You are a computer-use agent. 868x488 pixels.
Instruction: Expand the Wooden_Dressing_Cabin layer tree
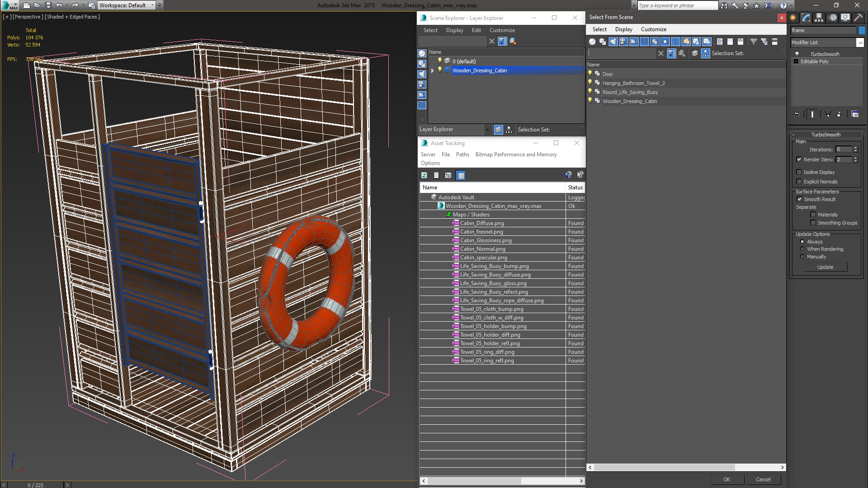433,70
